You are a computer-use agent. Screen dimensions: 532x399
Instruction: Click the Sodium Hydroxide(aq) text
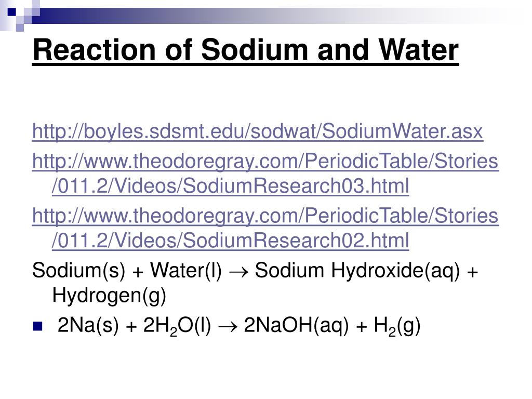(x=357, y=271)
